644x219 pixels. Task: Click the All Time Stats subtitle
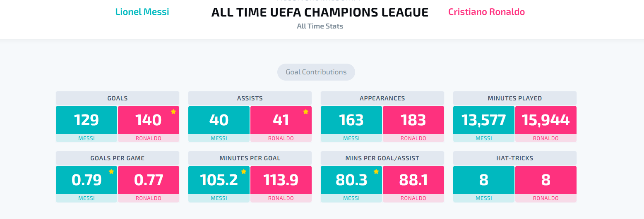click(320, 26)
